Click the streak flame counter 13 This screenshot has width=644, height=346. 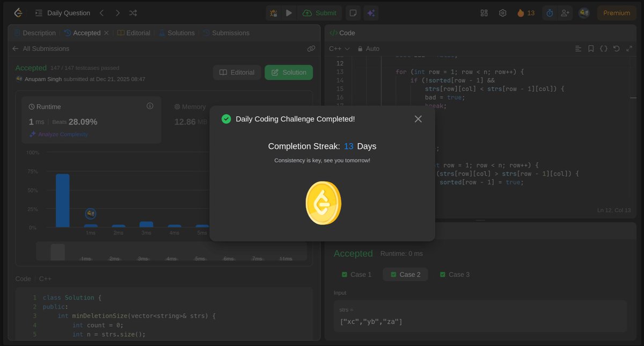(526, 13)
